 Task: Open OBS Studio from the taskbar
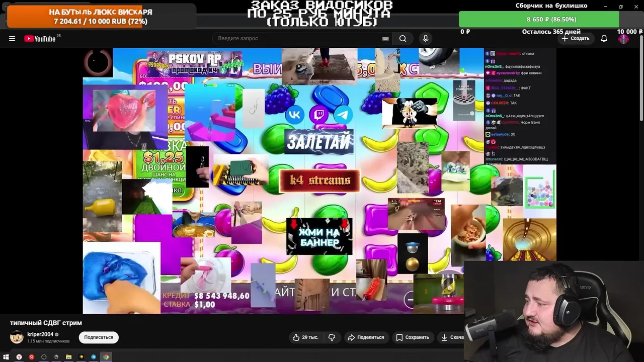(x=44, y=357)
